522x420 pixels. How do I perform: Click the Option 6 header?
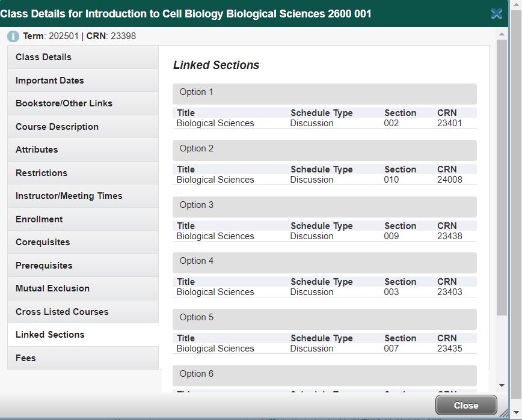pos(325,376)
